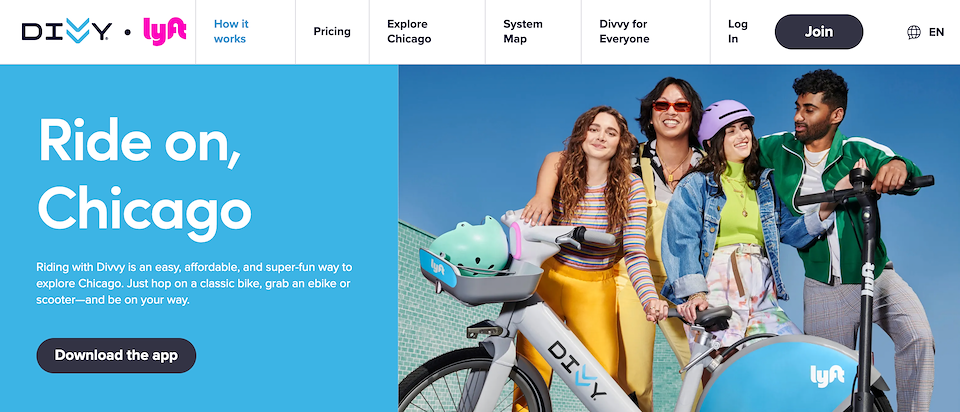960x412 pixels.
Task: Open the EN language selector
Action: (936, 32)
